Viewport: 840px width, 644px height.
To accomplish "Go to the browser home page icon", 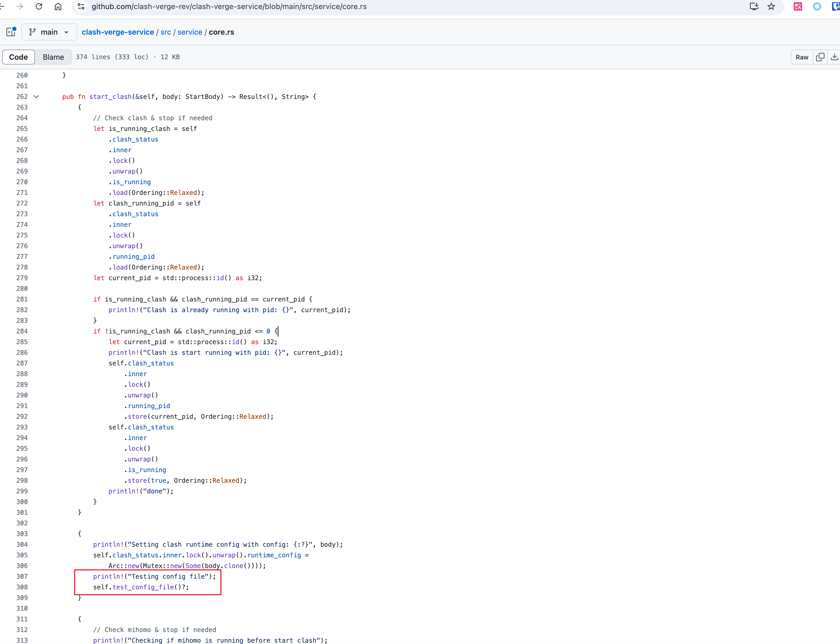I will (58, 6).
